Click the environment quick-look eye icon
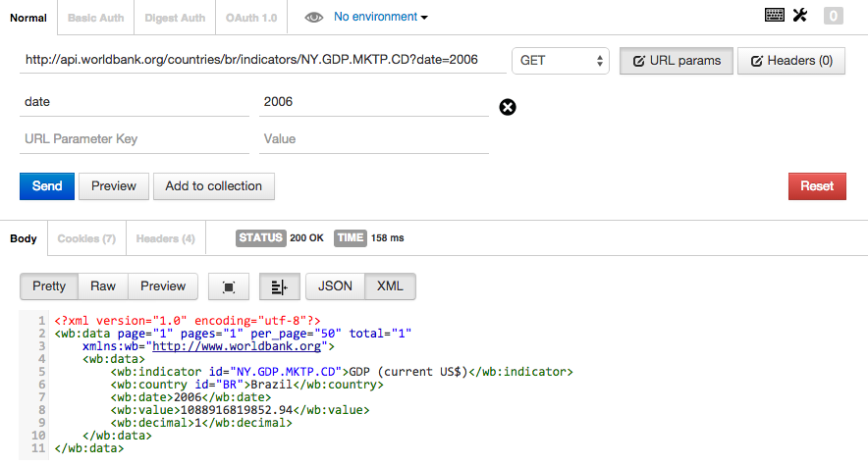The image size is (868, 466). (314, 17)
